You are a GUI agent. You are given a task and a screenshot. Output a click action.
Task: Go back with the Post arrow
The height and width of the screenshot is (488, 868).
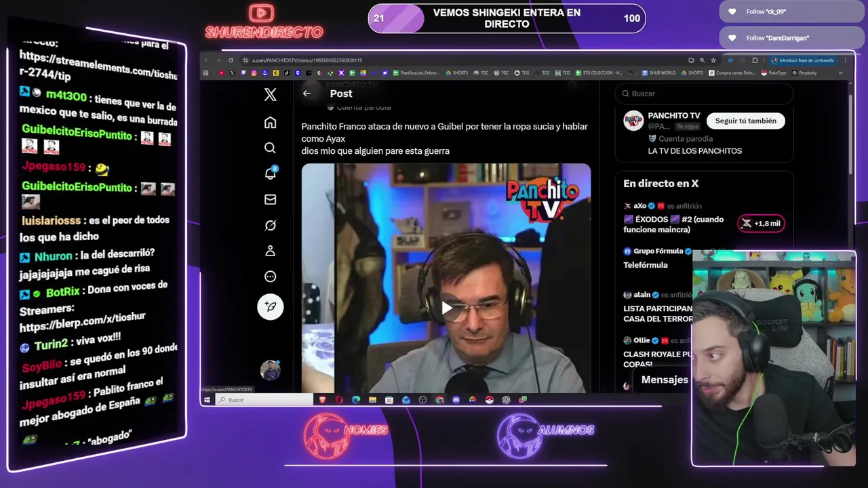click(307, 94)
